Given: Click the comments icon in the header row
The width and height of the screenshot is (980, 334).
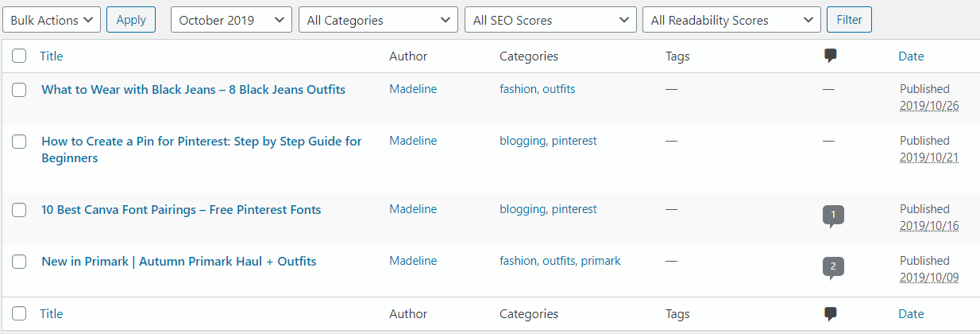Looking at the screenshot, I should coord(830,56).
